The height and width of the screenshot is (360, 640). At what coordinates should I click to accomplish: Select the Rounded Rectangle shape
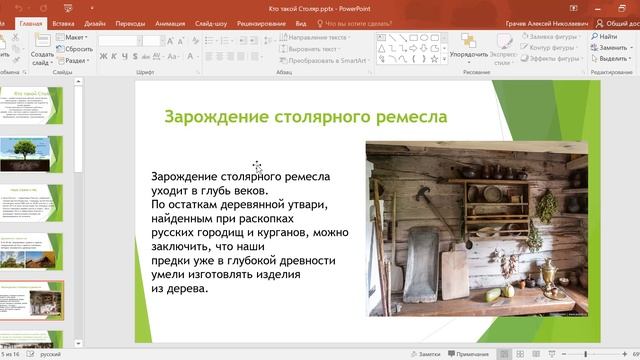coord(435,38)
